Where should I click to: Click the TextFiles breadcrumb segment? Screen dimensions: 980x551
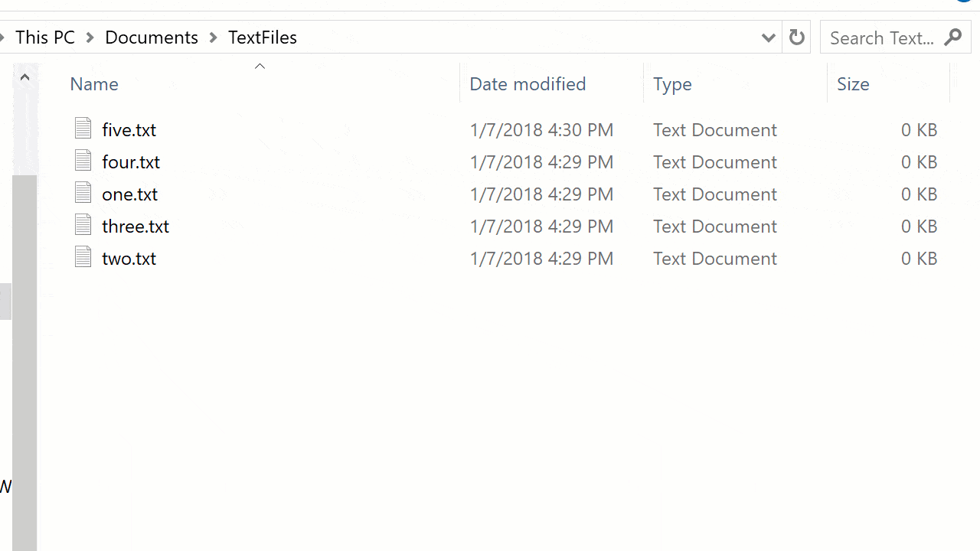click(x=263, y=37)
